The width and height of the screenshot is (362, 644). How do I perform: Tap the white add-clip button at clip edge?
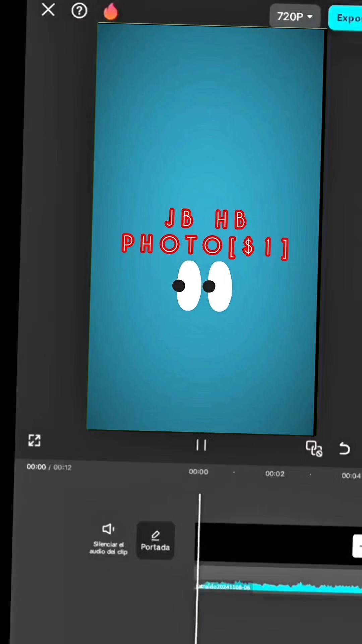pos(357,546)
